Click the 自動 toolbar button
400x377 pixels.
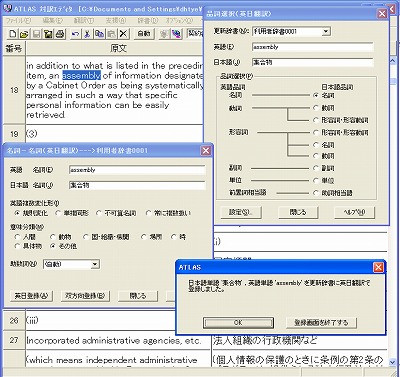[x=144, y=34]
